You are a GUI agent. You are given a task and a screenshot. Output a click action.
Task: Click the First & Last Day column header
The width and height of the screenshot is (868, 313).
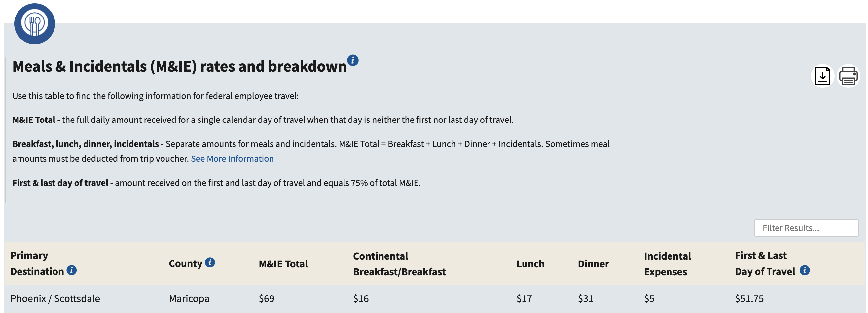click(x=764, y=263)
